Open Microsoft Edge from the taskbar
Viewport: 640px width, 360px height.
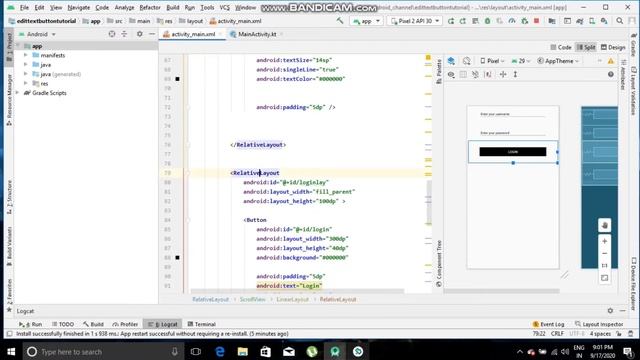220,351
